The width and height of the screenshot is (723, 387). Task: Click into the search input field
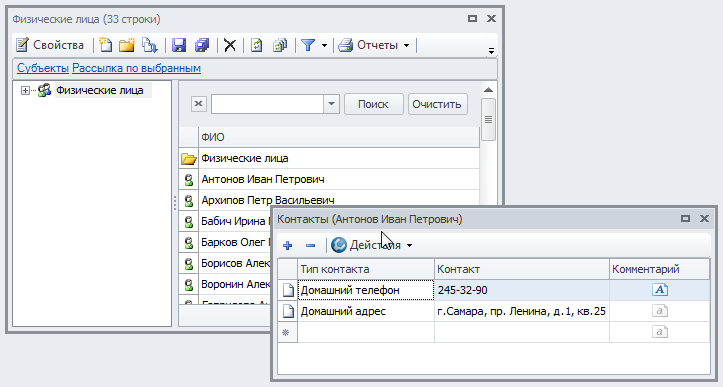tap(267, 104)
